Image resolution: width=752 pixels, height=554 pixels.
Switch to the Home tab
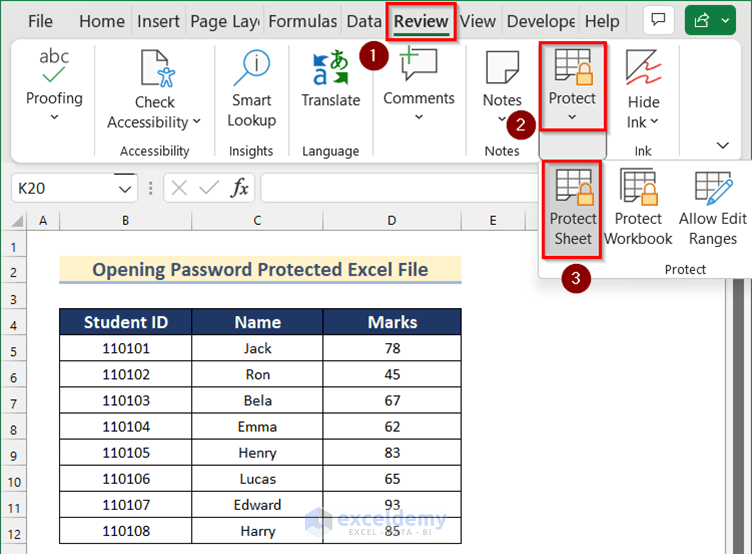[102, 21]
